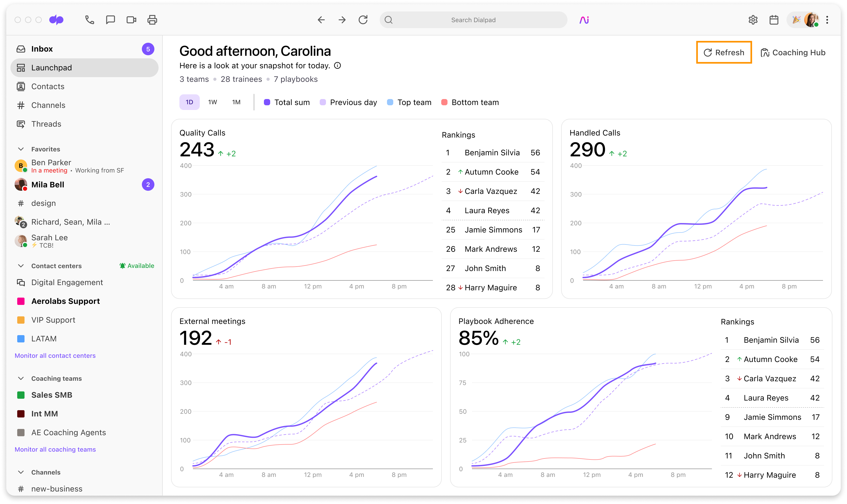
Task: Collapse the Coaching teams section
Action: (x=21, y=378)
